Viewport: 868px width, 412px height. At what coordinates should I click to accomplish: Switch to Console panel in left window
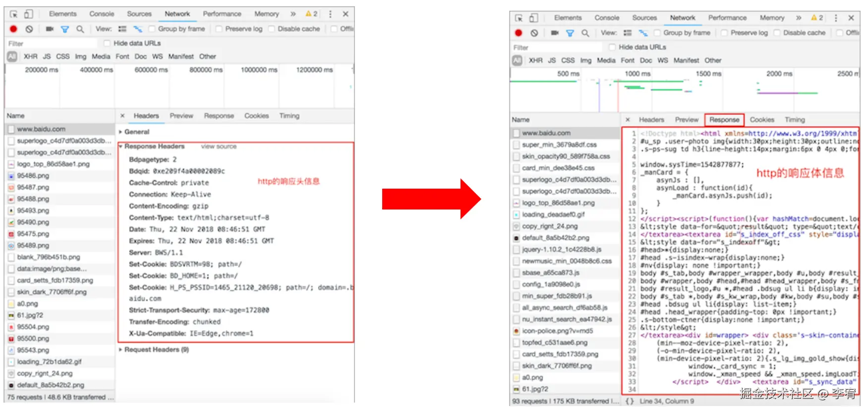[102, 14]
